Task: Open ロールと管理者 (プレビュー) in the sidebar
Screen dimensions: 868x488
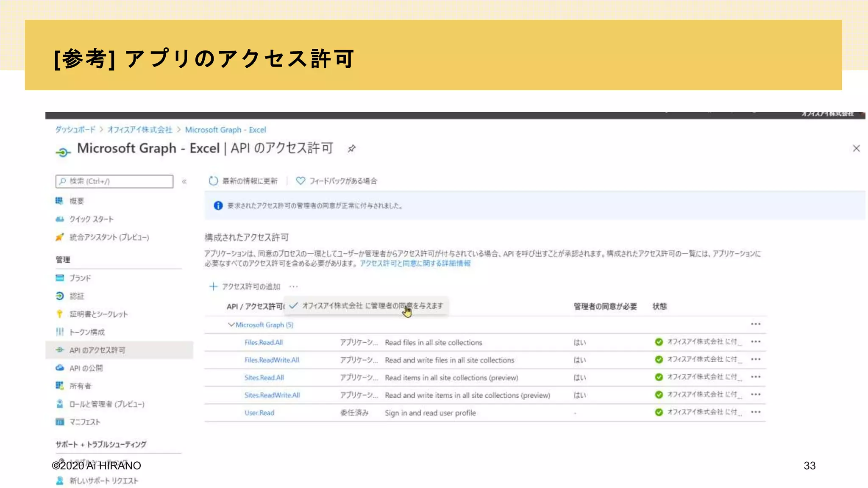Action: coord(106,404)
